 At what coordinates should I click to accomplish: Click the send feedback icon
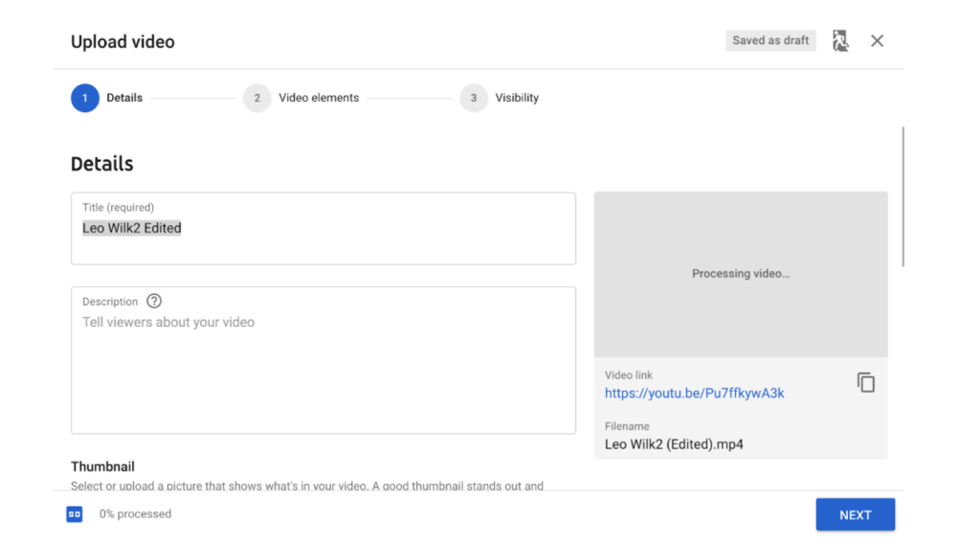coord(840,41)
